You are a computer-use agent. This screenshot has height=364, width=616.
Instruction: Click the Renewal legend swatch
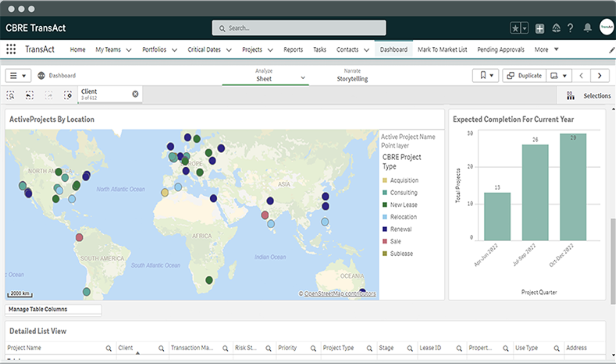(384, 229)
